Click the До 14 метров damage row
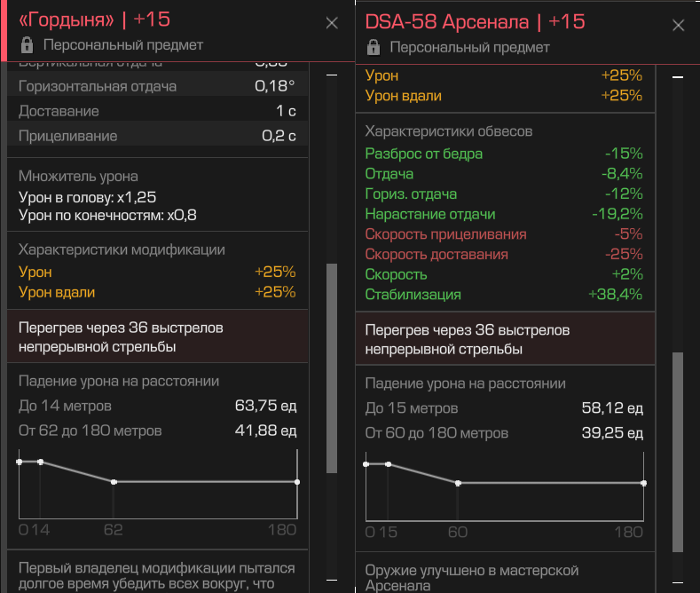 157,407
